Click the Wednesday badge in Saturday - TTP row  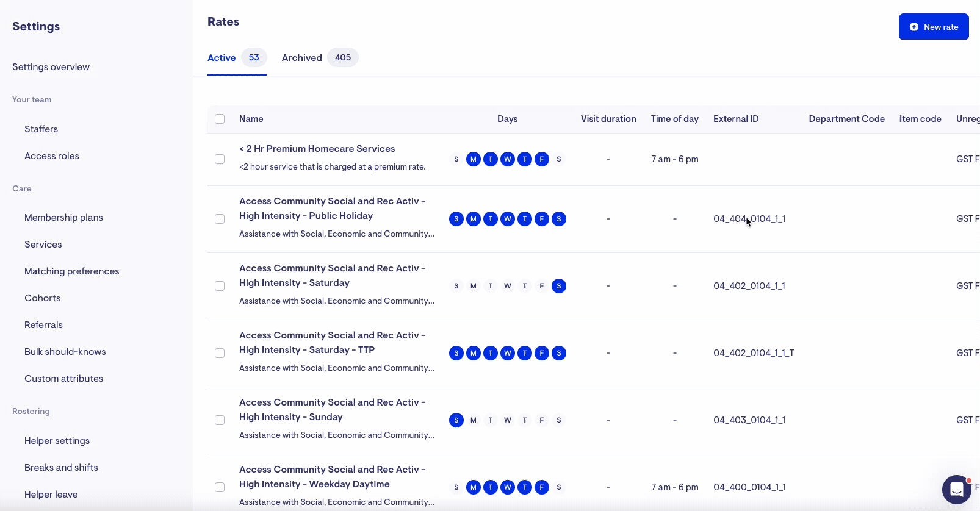coord(508,353)
